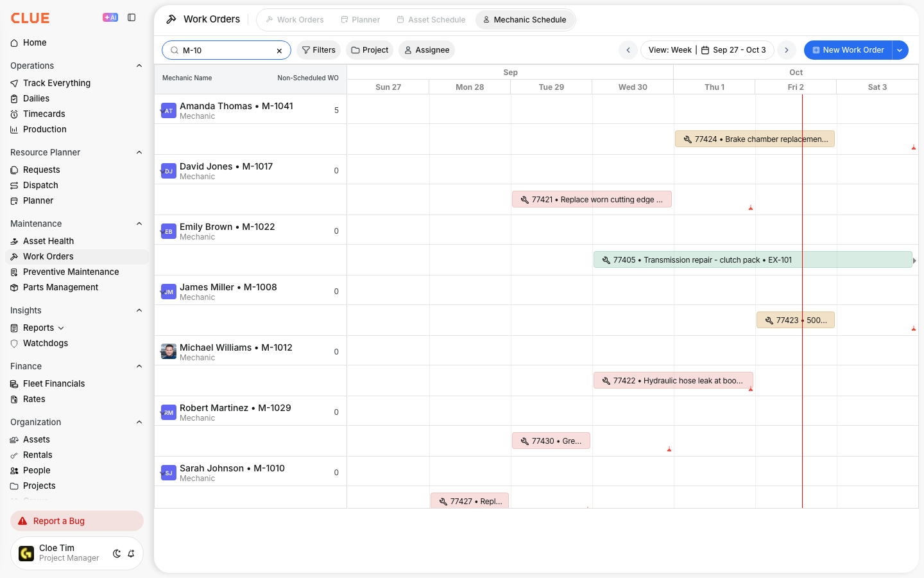Toggle dark mode moon icon
924x578 pixels.
(117, 554)
